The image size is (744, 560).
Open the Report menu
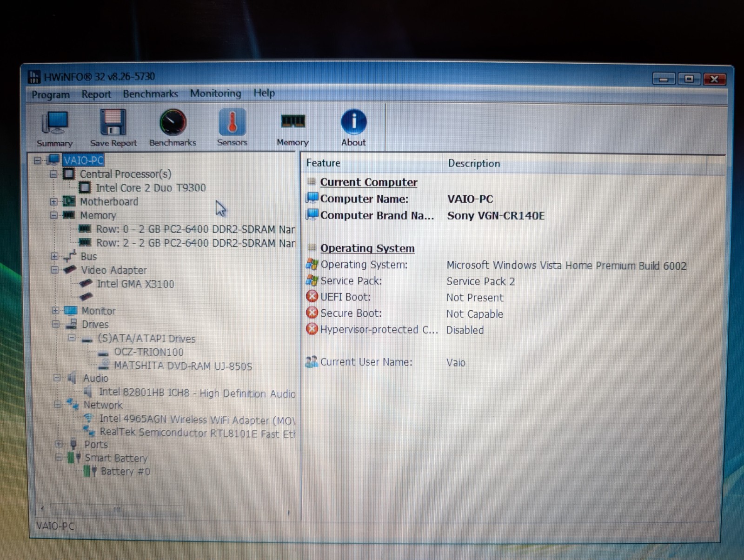(x=96, y=94)
